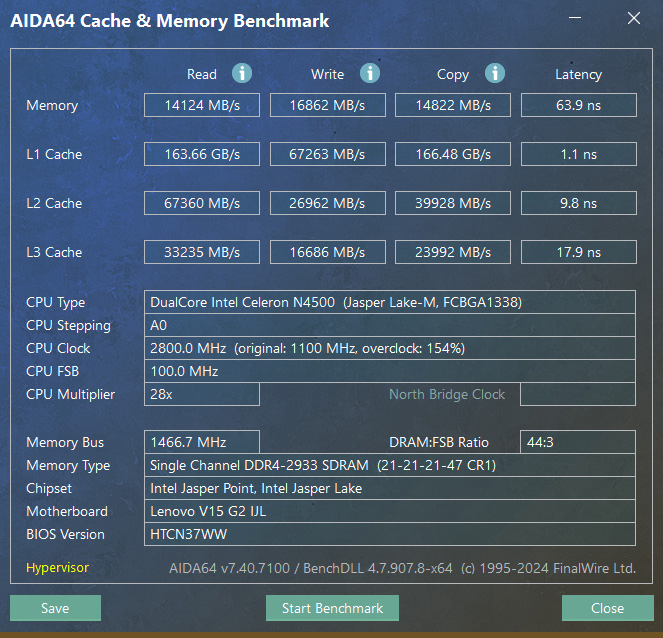Click the Memory Latency field 63.9 ns

[578, 105]
